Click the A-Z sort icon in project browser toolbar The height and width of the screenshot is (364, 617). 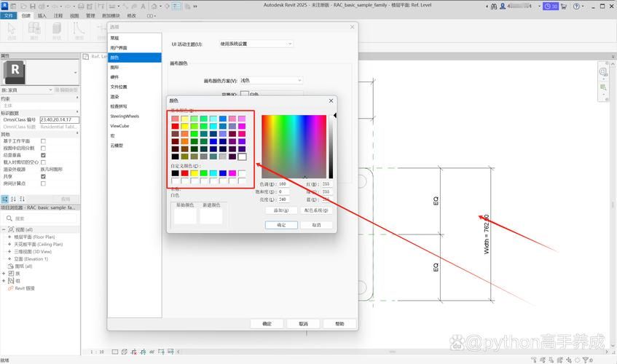point(13,199)
